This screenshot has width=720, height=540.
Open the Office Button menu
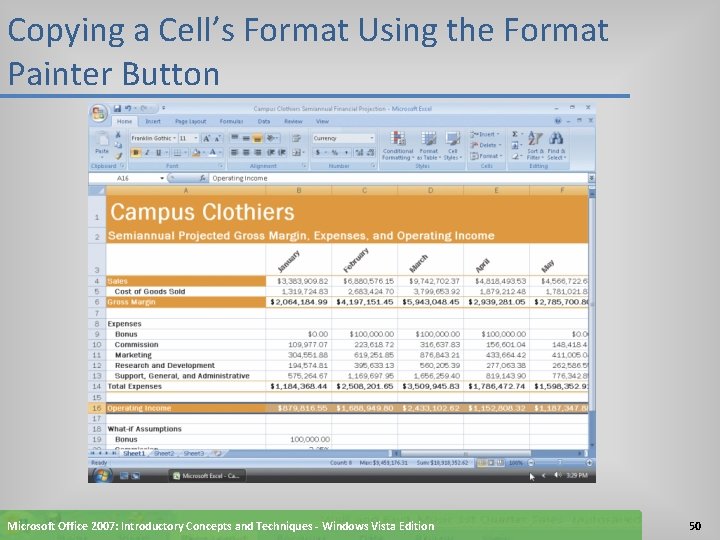coord(98,113)
